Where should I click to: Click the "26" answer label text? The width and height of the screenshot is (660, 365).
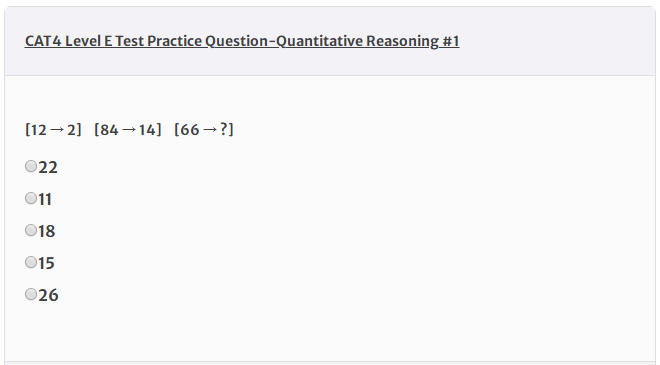pos(48,296)
